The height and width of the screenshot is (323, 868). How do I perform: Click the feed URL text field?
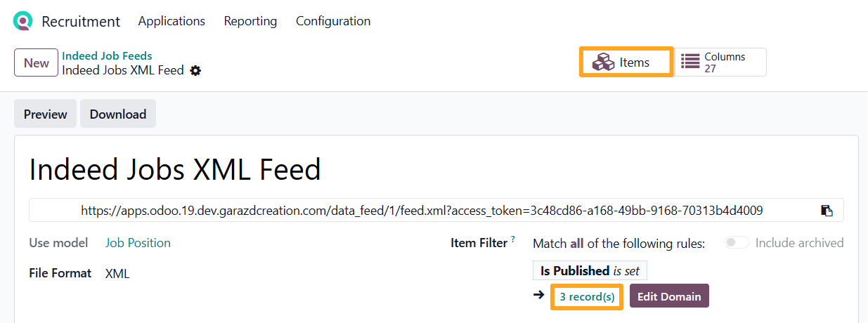pos(422,210)
